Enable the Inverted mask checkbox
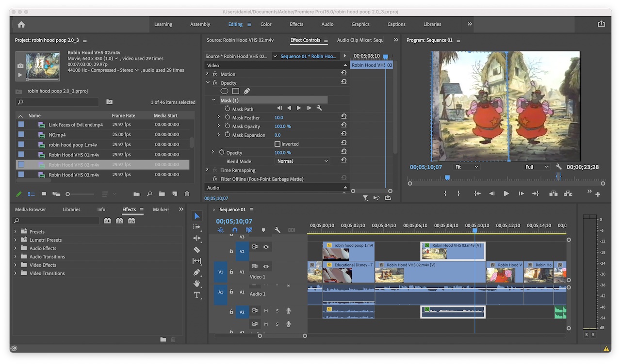 (278, 144)
